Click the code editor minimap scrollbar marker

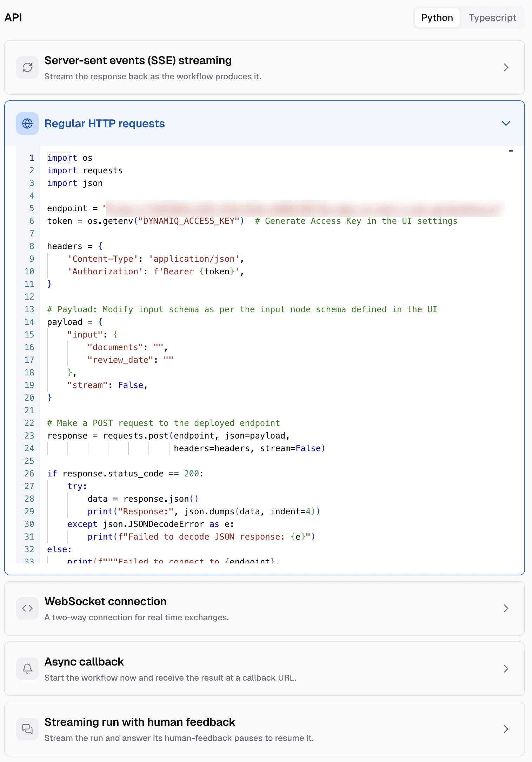(511, 151)
